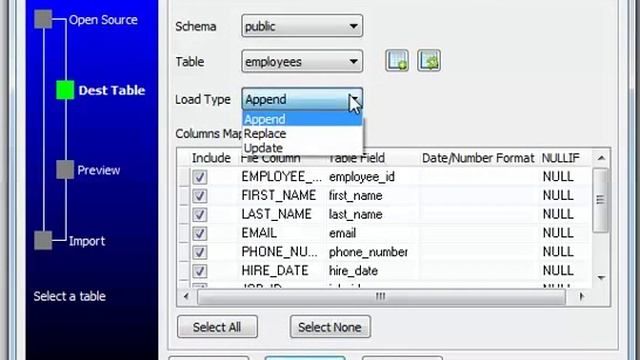The height and width of the screenshot is (360, 640).
Task: Click the employee_id table field cell
Action: (372, 177)
